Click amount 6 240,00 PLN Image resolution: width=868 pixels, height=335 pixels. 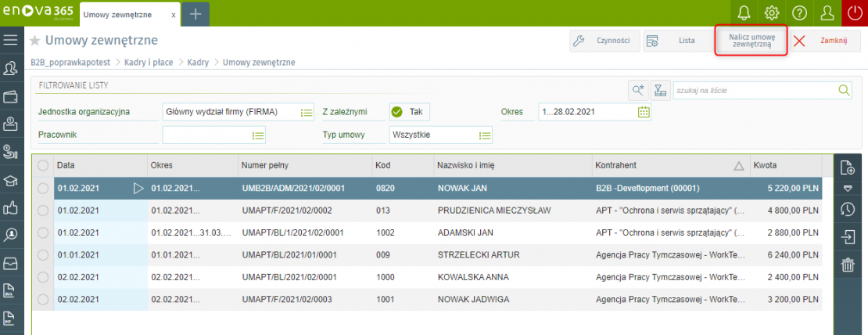pyautogui.click(x=793, y=255)
